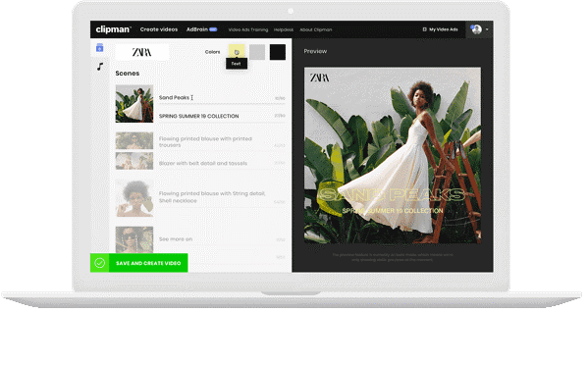588x365 pixels.
Task: Click the 'Scenes' heading
Action: pyautogui.click(x=128, y=74)
